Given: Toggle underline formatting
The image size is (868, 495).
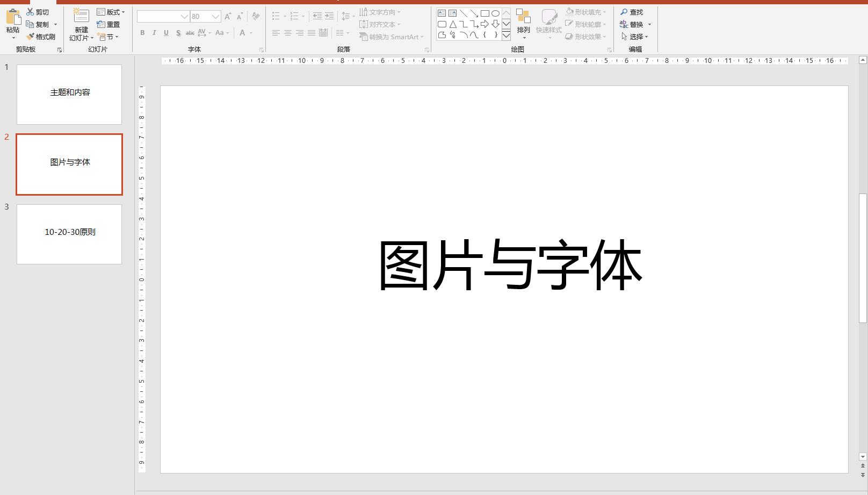Looking at the screenshot, I should [x=165, y=33].
